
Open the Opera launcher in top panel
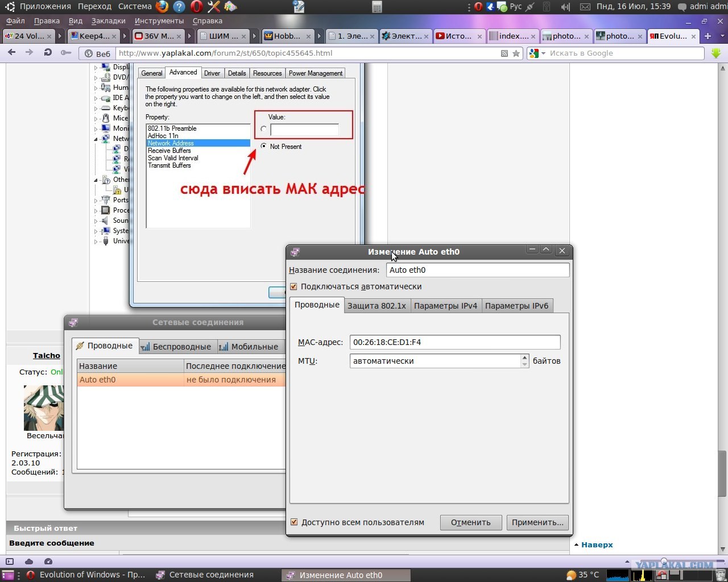(x=196, y=7)
